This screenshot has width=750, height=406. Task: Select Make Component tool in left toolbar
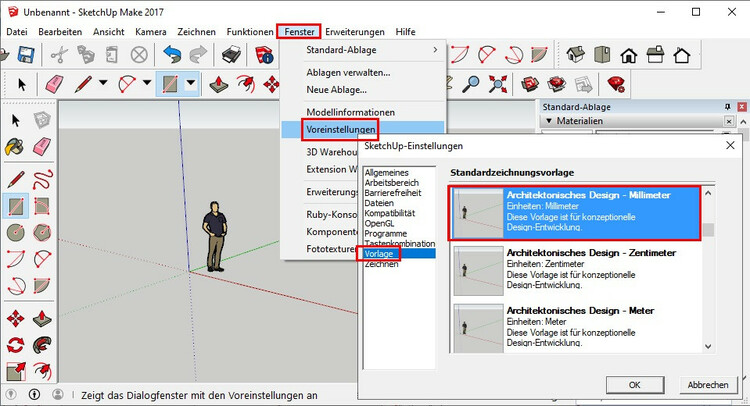click(x=42, y=120)
